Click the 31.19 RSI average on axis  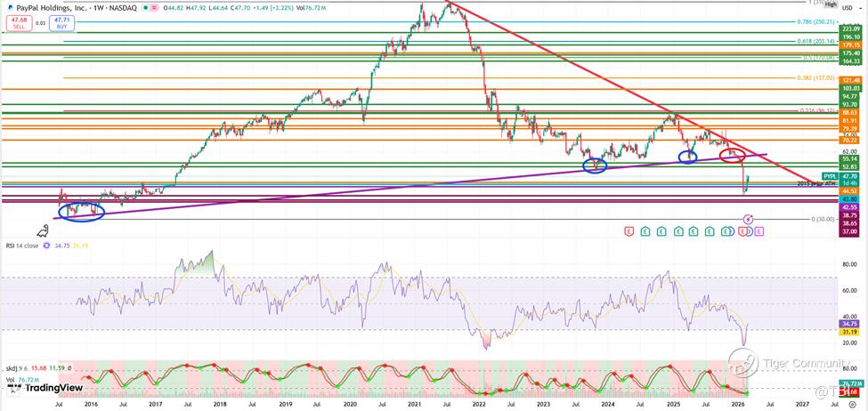[x=850, y=332]
